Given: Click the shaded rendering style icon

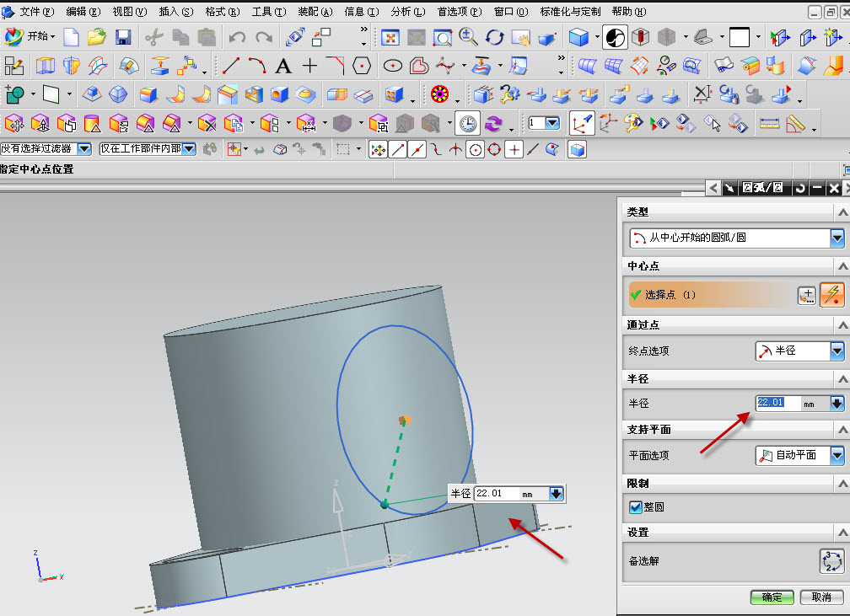Looking at the screenshot, I should (578, 37).
